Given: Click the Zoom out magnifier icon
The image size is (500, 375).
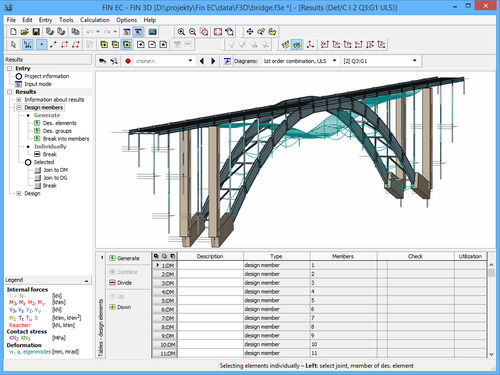Looking at the screenshot, I should point(192,32).
